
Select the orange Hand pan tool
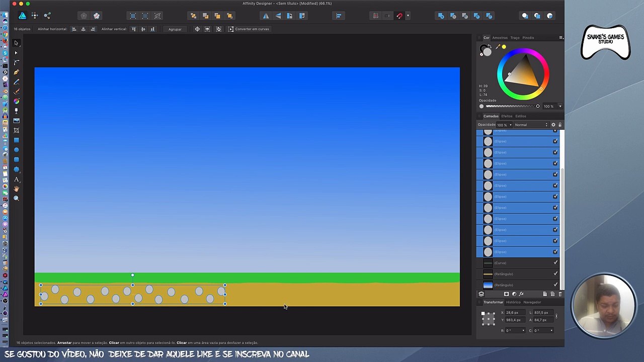click(x=16, y=189)
